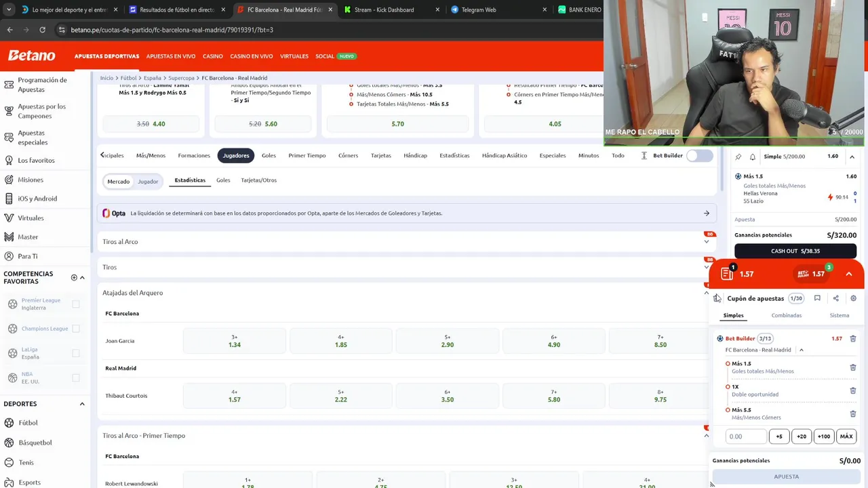The image size is (868, 488).
Task: Select Básquetbol sport icon
Action: 9,443
